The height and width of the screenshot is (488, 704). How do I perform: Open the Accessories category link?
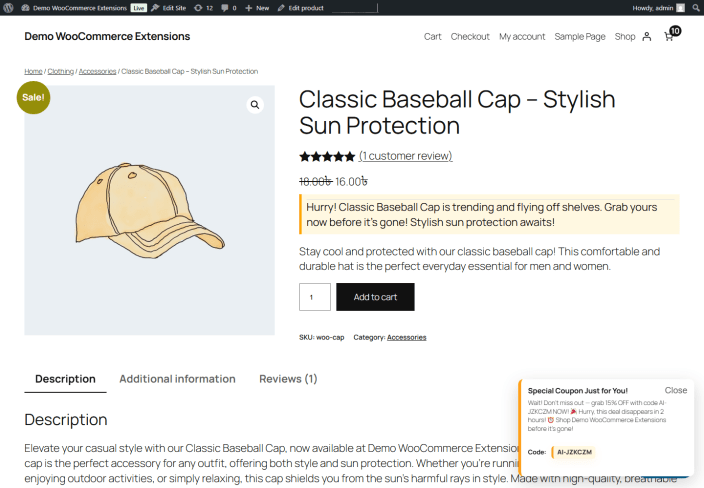[x=406, y=337]
